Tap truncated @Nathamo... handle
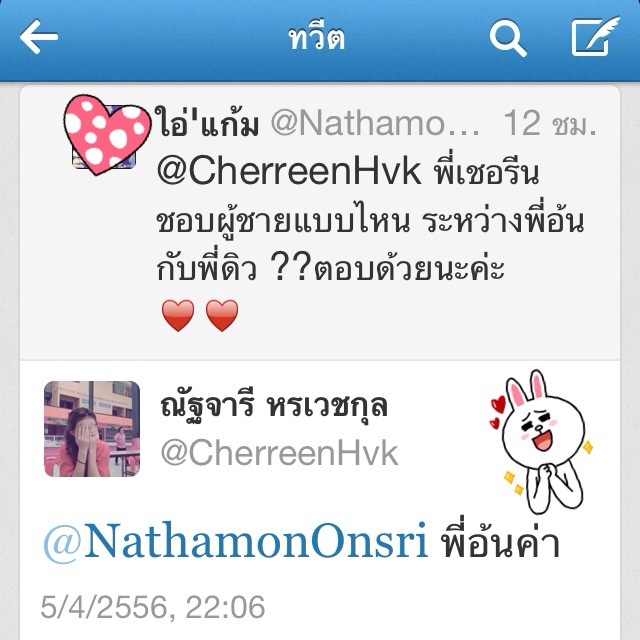Screen dimensions: 640x640 pos(375,123)
